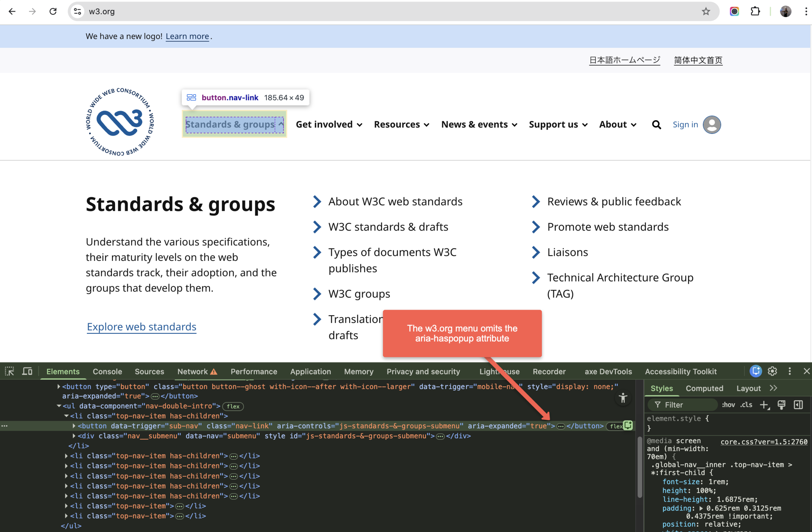Click the new style rule plus icon

point(764,405)
